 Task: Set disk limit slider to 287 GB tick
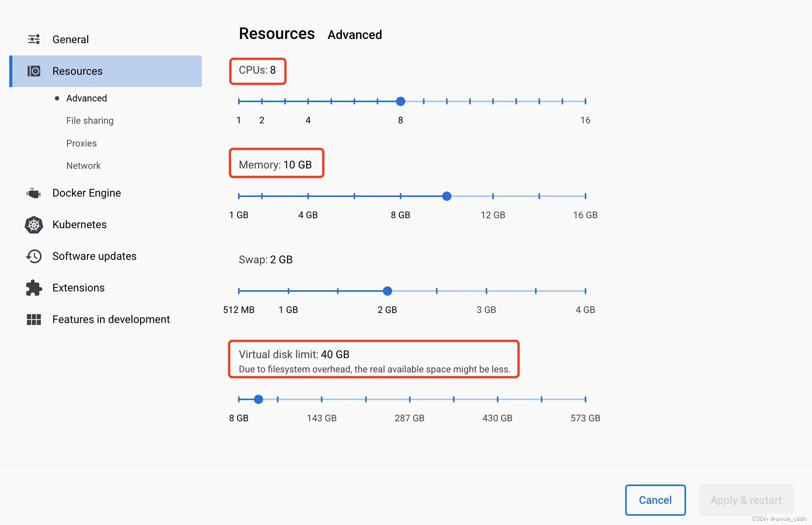[x=410, y=399]
